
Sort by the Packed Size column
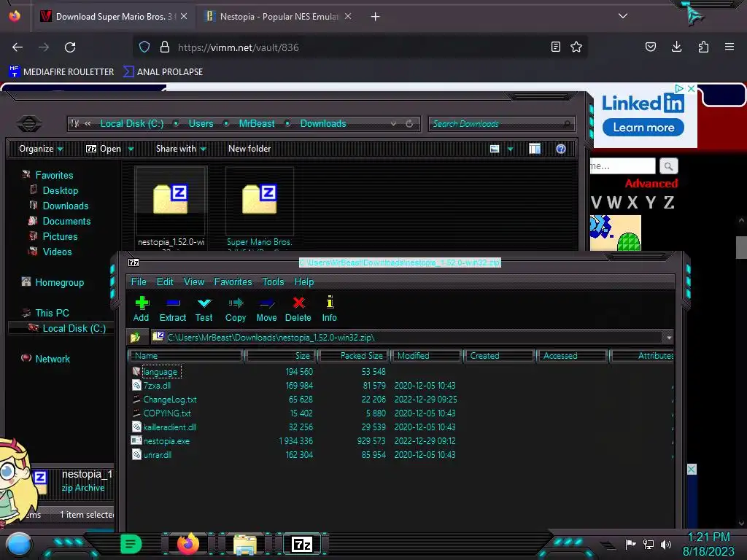(x=354, y=356)
